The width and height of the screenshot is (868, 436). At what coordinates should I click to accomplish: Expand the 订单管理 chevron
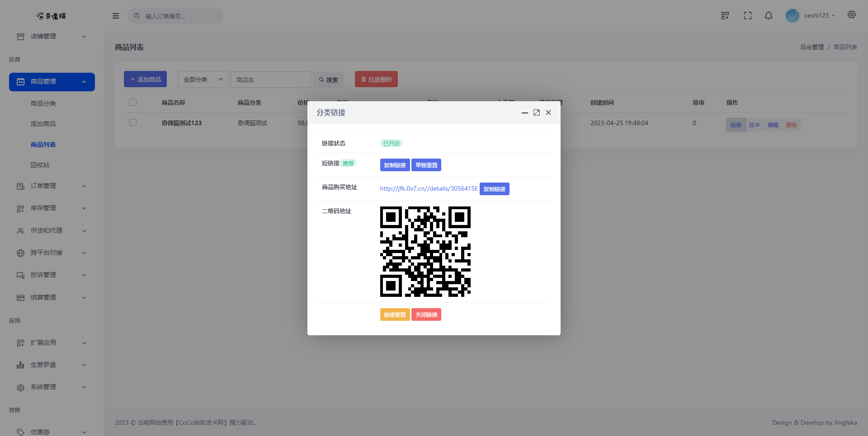[x=84, y=186]
